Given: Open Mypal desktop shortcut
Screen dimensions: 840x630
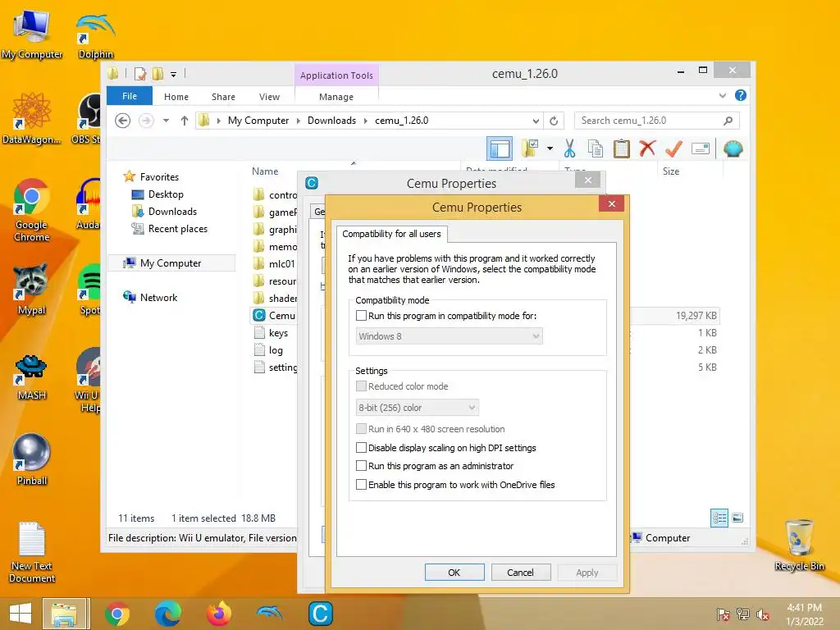Looking at the screenshot, I should [x=32, y=288].
